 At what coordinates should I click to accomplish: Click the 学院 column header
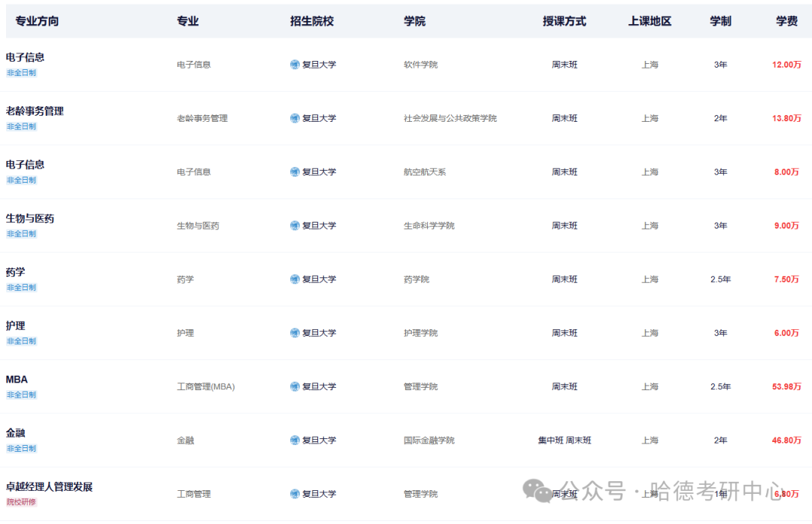point(414,21)
